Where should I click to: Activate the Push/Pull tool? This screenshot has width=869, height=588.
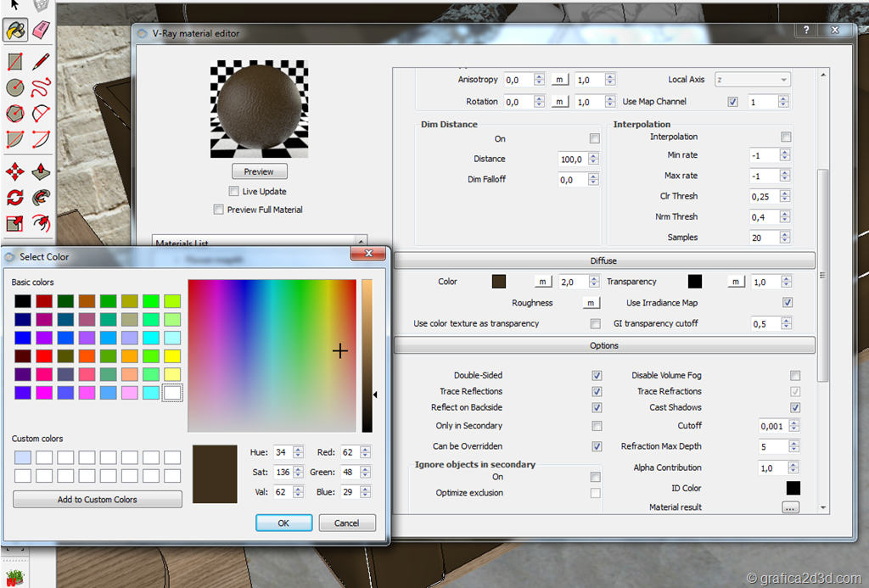tap(41, 172)
